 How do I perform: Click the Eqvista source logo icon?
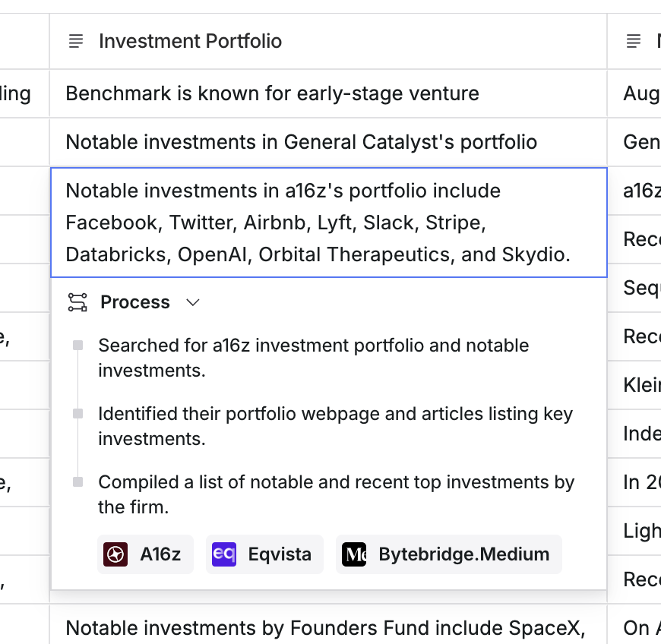(224, 554)
